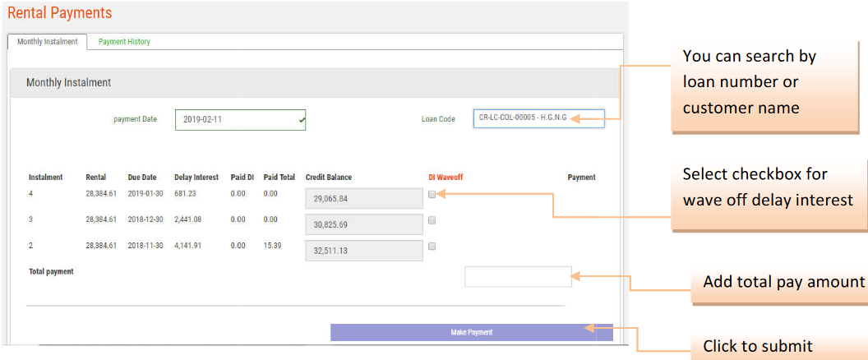Click the Rental Payments page heading
The width and height of the screenshot is (868, 360).
pos(59,13)
